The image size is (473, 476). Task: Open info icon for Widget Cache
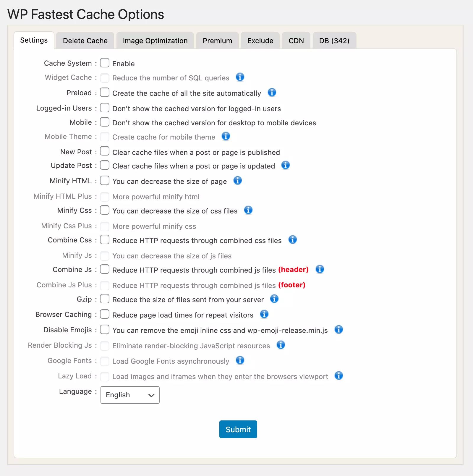pyautogui.click(x=240, y=77)
